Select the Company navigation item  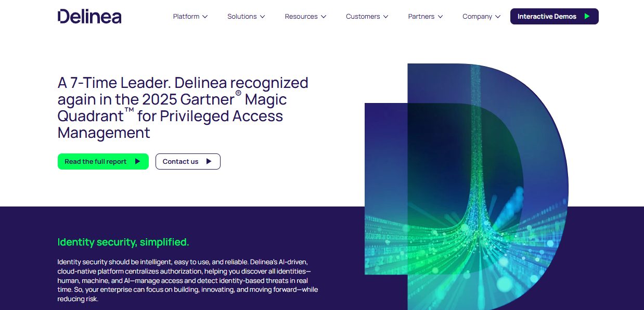pos(477,17)
